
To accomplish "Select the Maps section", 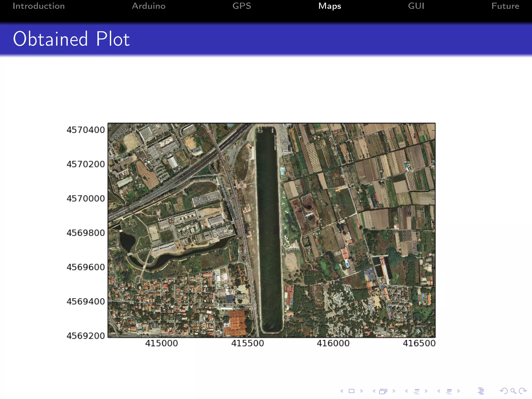I will point(330,6).
